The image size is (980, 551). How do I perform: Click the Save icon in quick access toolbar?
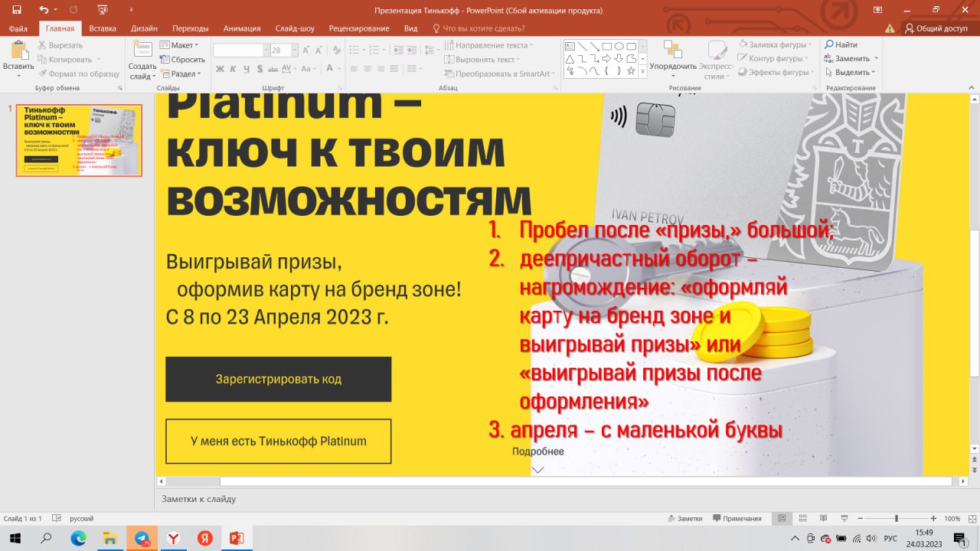[16, 10]
